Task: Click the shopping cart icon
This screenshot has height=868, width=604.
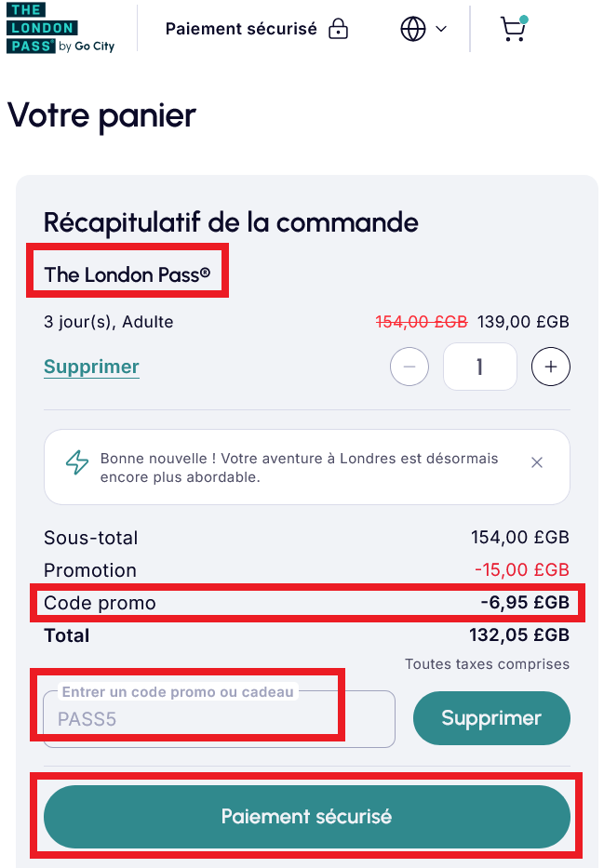Action: coord(512,29)
